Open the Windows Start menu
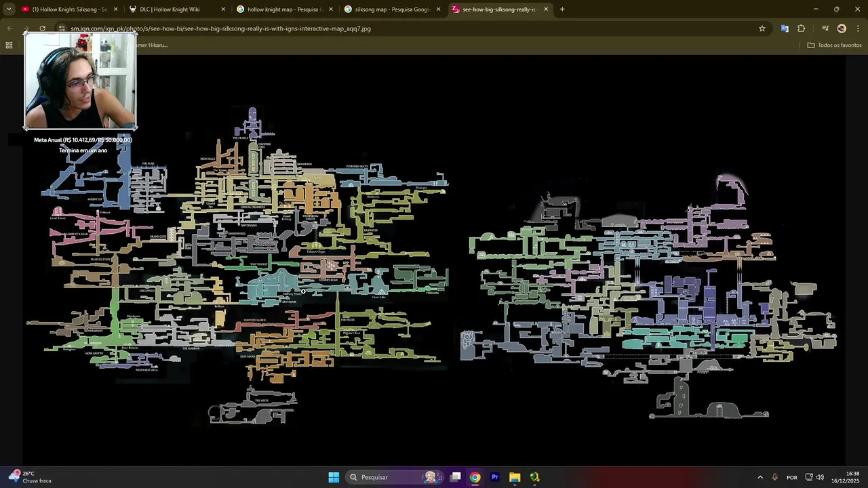Screen dimensions: 868x488 334,477
